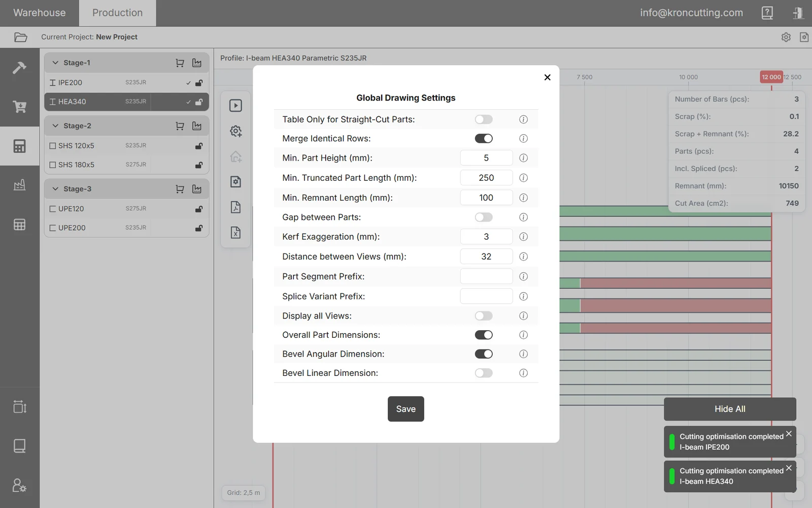Enable Gap between Parts switch
The width and height of the screenshot is (812, 508).
pyautogui.click(x=484, y=217)
